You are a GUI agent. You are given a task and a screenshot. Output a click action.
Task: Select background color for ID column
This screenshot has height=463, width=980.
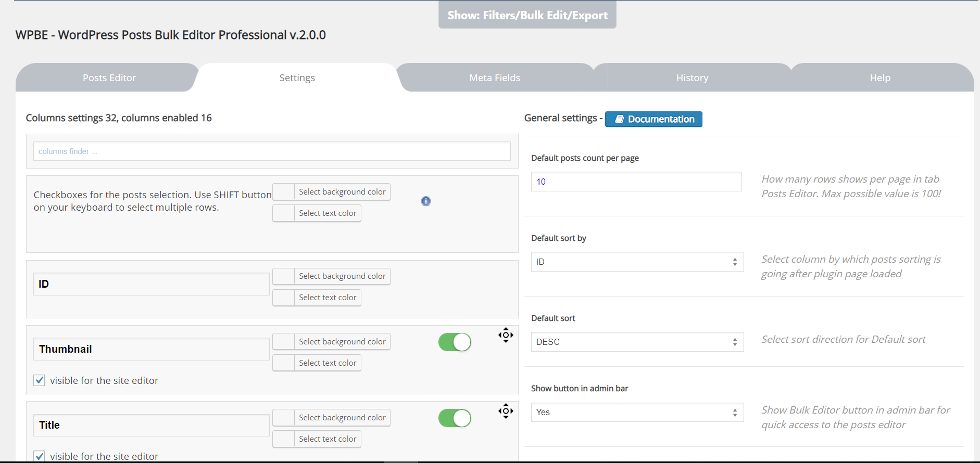point(331,276)
